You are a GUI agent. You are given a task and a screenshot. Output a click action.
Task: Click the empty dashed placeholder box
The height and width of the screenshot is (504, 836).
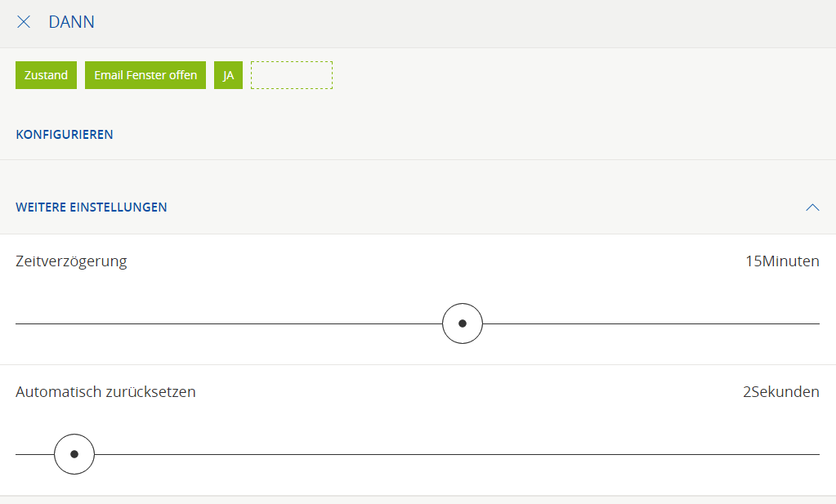pyautogui.click(x=292, y=75)
